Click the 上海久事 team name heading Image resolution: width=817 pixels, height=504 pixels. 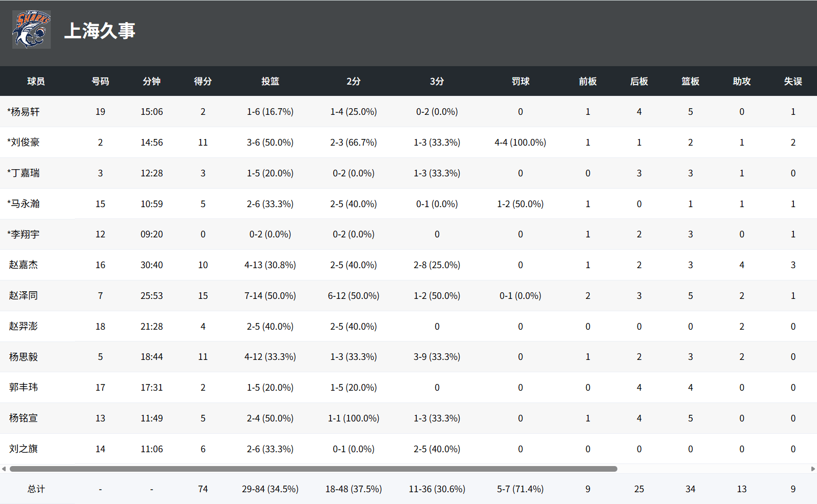100,31
